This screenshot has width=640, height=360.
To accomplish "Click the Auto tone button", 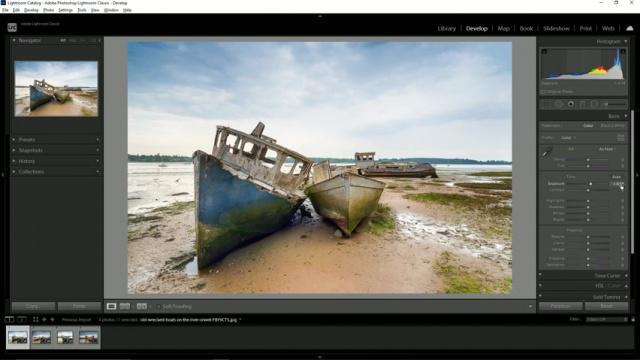I will click(x=616, y=177).
